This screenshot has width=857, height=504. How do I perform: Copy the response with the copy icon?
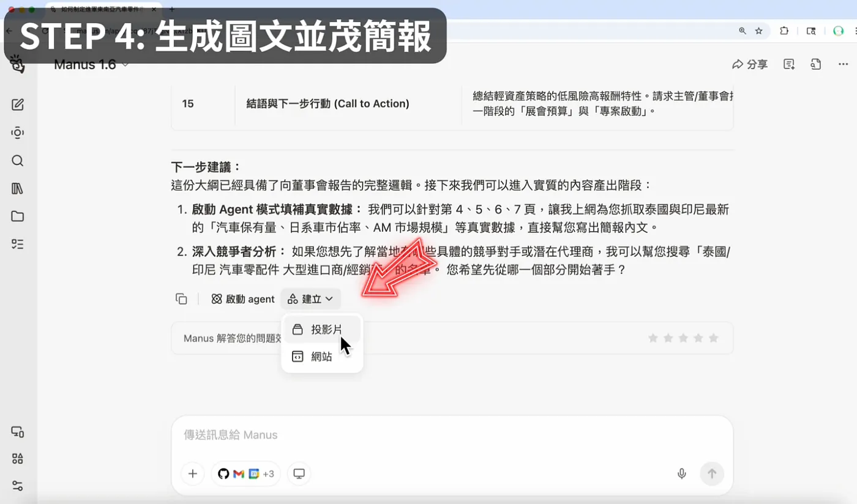click(181, 299)
